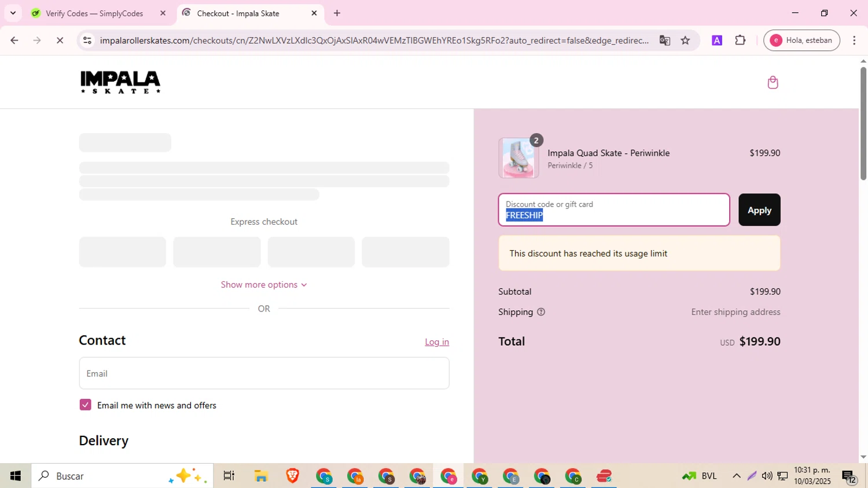Click the Total $199.90 amount

click(x=760, y=342)
